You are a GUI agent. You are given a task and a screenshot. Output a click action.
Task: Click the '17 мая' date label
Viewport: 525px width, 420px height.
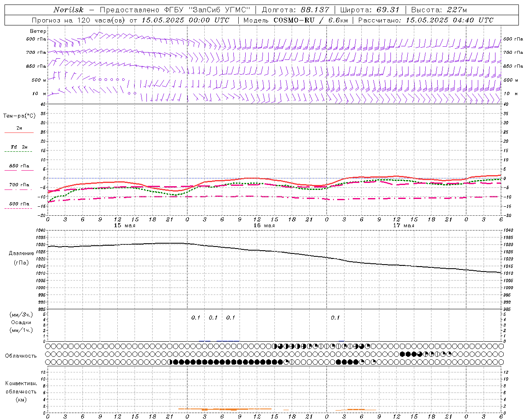tap(404, 226)
